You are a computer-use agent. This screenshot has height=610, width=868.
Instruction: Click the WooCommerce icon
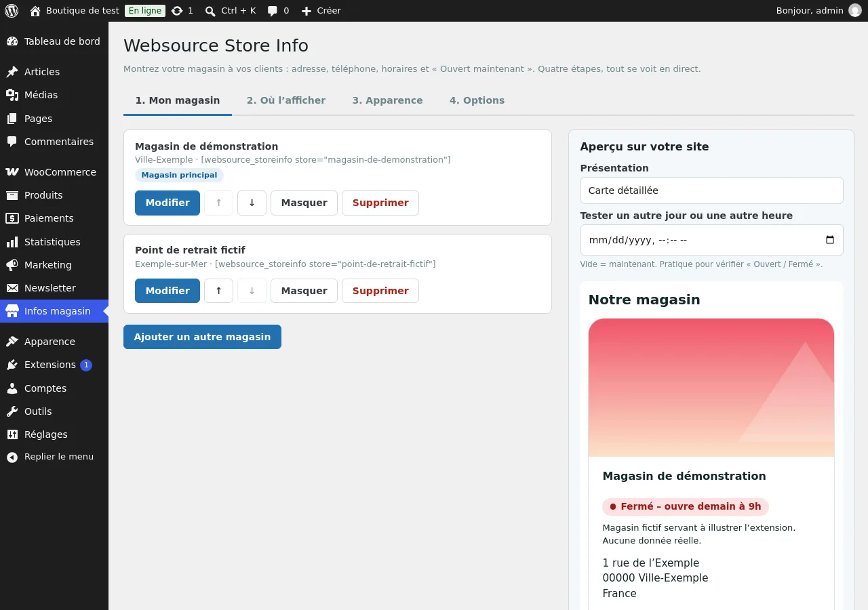pyautogui.click(x=12, y=172)
